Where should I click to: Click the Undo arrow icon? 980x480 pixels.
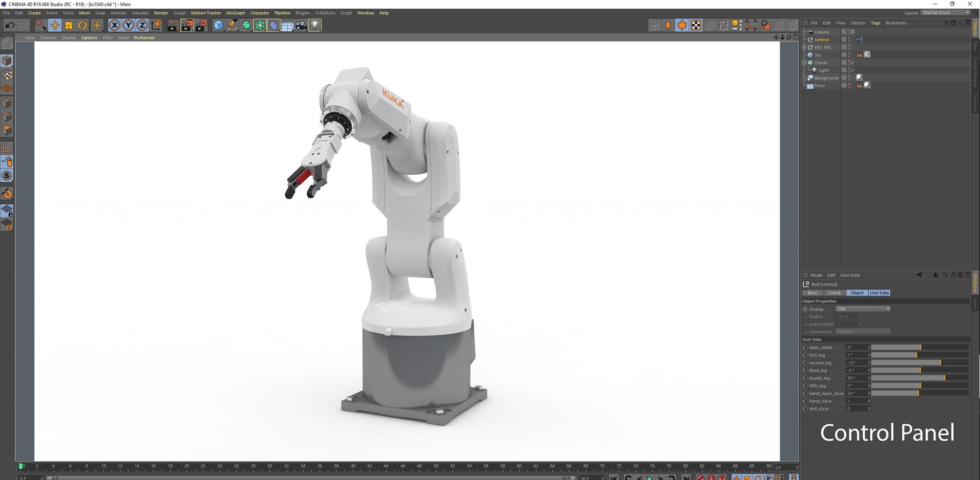click(x=10, y=25)
